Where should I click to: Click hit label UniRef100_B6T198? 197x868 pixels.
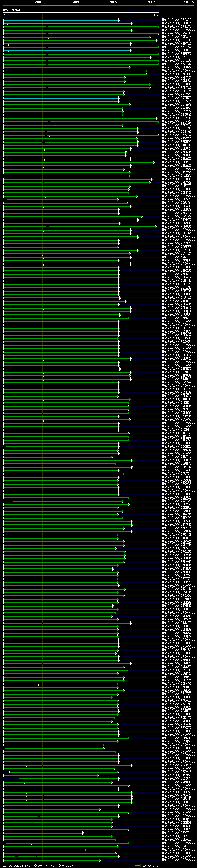(177, 118)
